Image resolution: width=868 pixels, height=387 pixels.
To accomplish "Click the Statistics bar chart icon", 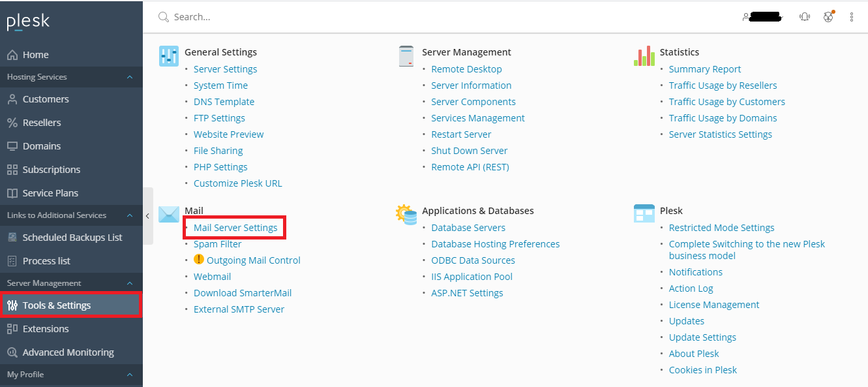I will (644, 56).
